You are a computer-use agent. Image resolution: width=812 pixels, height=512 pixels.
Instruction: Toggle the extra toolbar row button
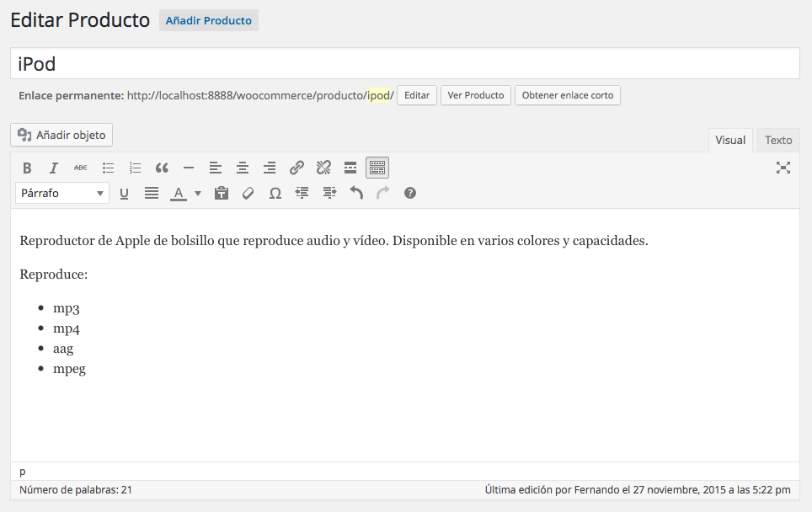coord(377,168)
